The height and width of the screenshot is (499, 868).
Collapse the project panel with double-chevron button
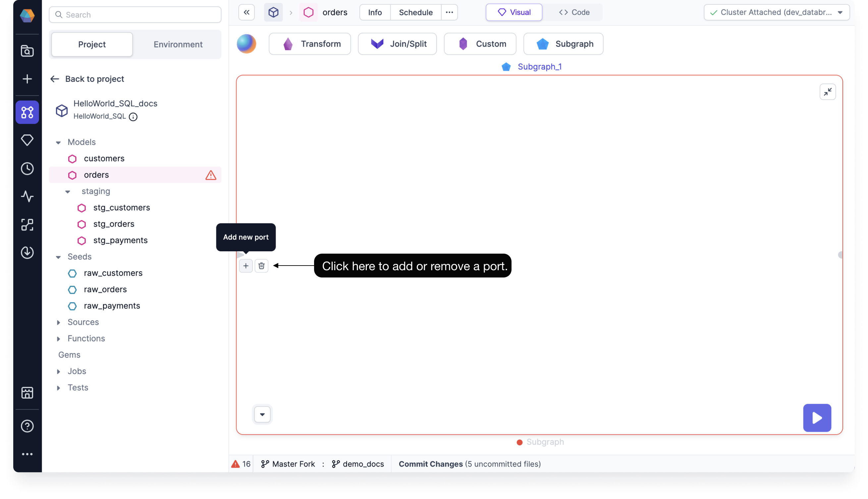tap(246, 12)
